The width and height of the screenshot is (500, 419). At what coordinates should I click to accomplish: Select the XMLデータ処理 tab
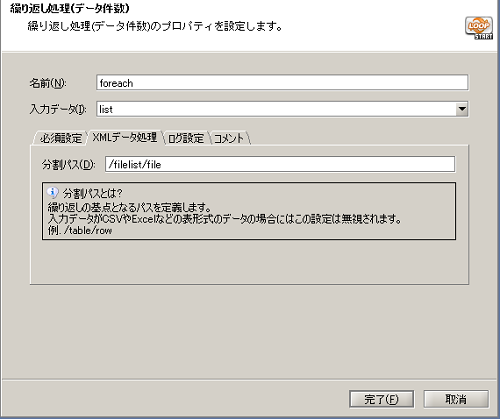(125, 137)
